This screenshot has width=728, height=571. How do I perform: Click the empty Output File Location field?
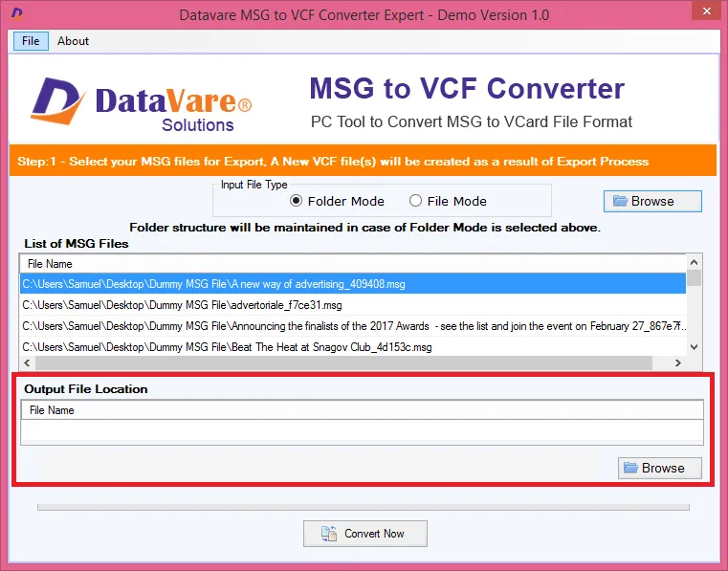click(363, 430)
